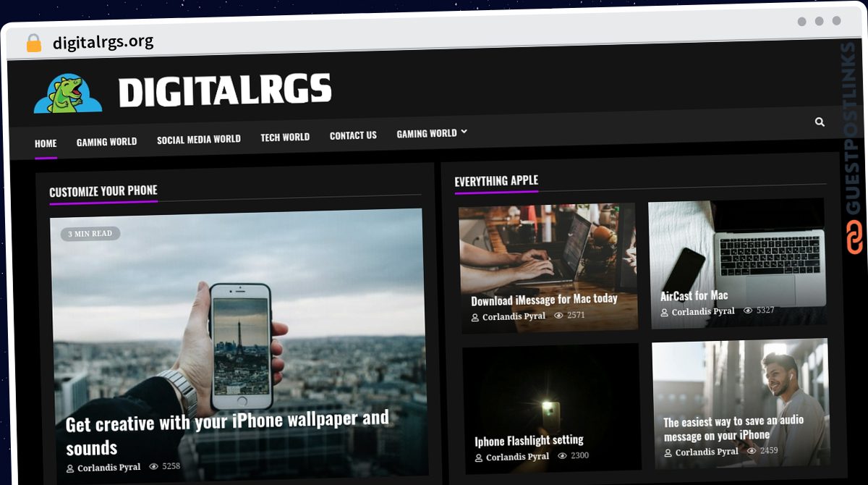The height and width of the screenshot is (485, 868).
Task: Click author icon on audio message card
Action: coord(668,453)
